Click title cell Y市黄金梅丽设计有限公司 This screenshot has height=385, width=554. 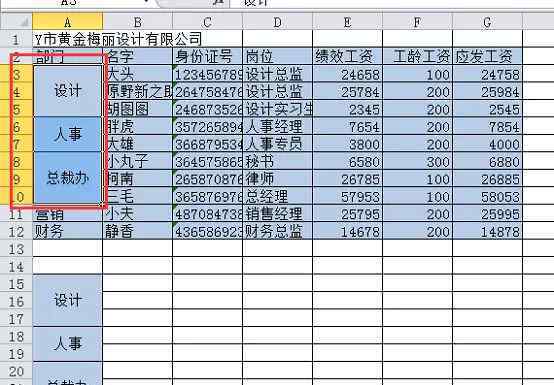coord(118,39)
